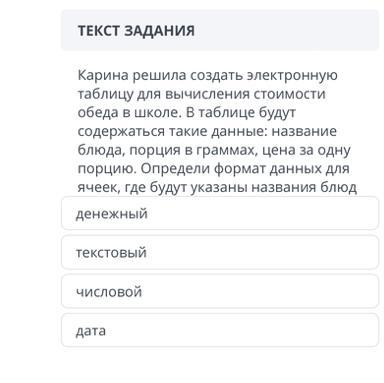Pick the 'числовой' answer option
The image size is (384, 383).
220,291
